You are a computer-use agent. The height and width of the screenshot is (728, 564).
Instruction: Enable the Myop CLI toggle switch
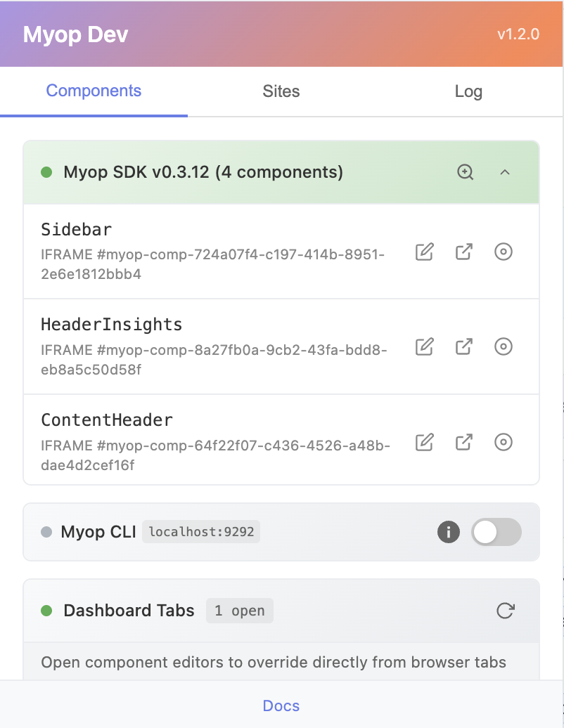click(496, 532)
